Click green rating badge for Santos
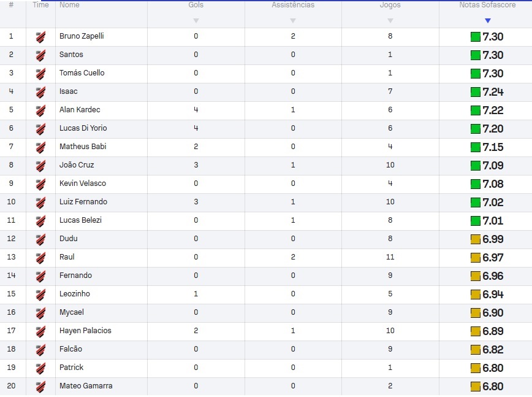This screenshot has height=397, width=532. (x=476, y=55)
